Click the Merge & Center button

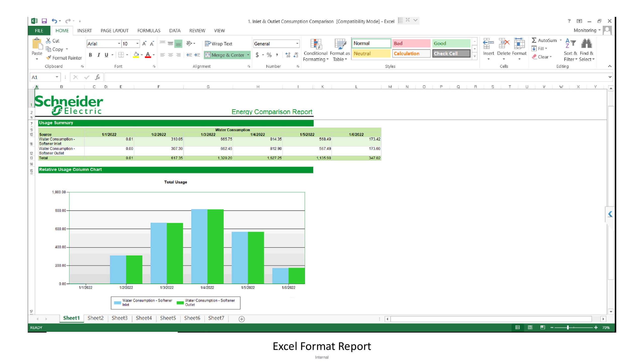click(225, 55)
